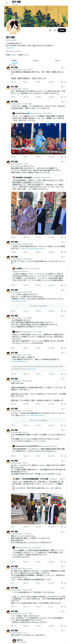The width and height of the screenshot is (72, 644).
Task: Open more options on the Jul 28, 2024 post
Action: point(65,102)
